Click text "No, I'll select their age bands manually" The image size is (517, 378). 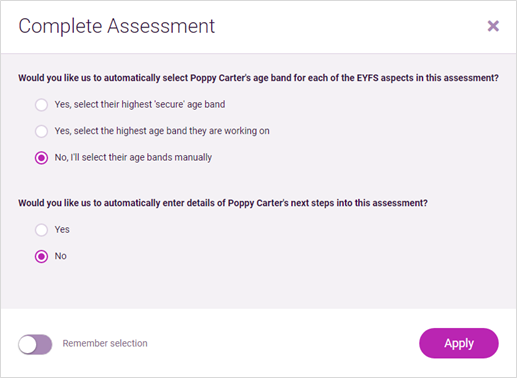133,157
